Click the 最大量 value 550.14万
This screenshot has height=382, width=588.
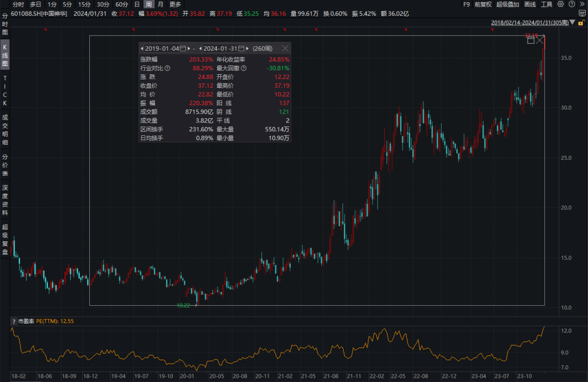point(277,129)
